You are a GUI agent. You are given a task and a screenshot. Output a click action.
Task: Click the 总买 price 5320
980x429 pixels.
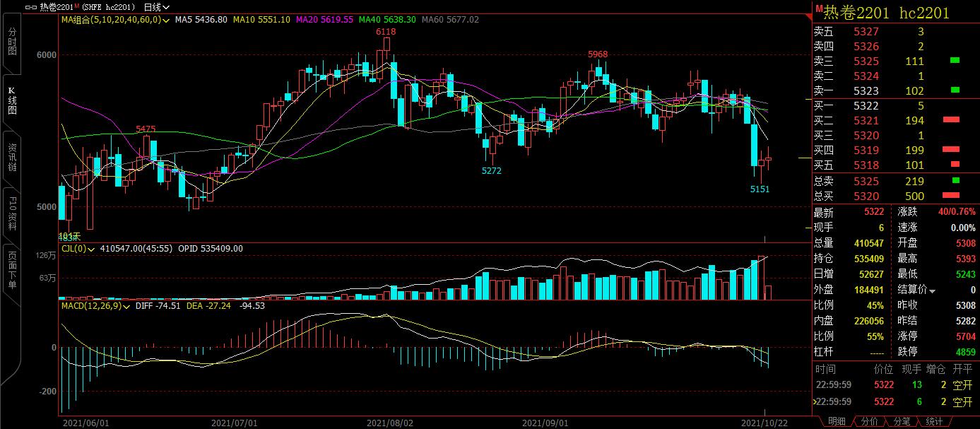[866, 196]
